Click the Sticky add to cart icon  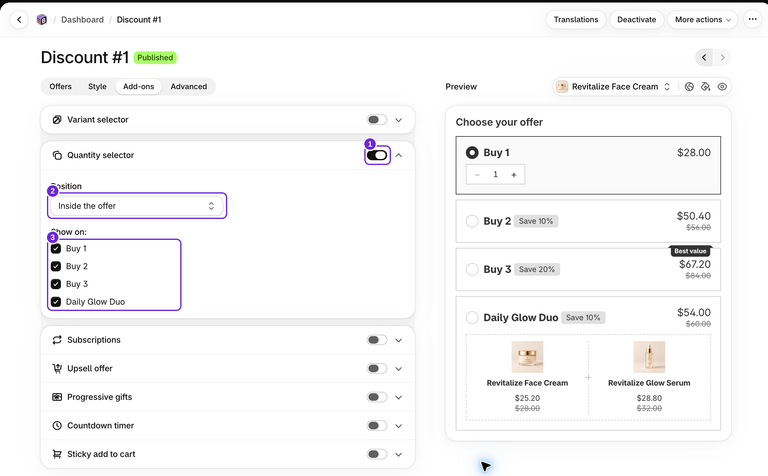coord(57,454)
